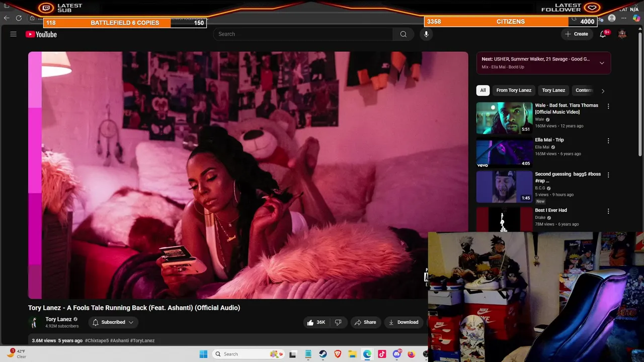Image resolution: width=644 pixels, height=362 pixels.
Task: Open the Tory Lanez channel name link
Action: click(x=58, y=319)
